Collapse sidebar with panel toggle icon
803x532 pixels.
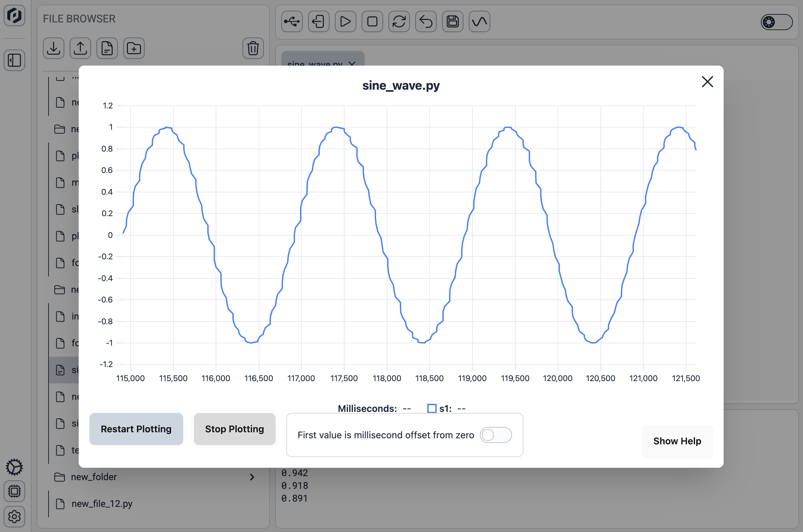pos(14,60)
